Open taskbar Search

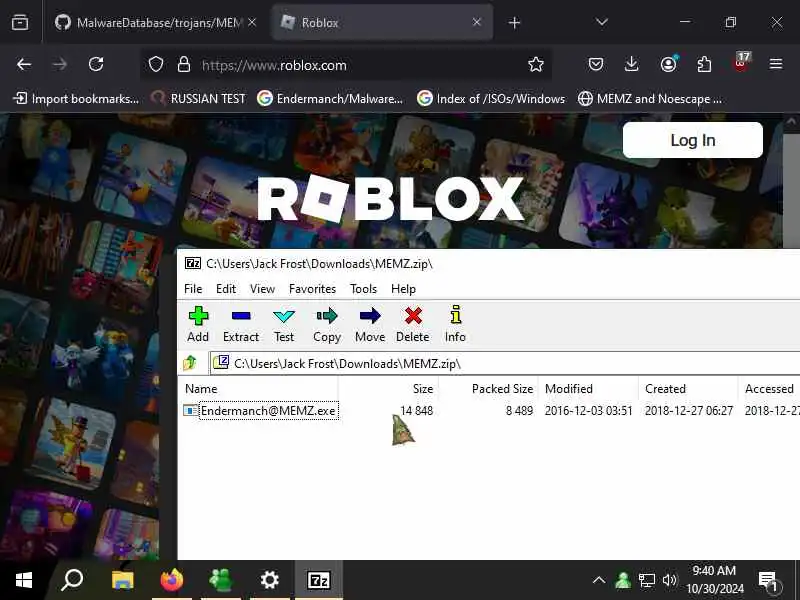(x=72, y=580)
